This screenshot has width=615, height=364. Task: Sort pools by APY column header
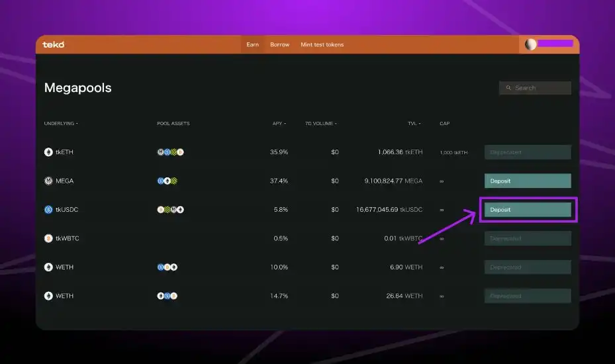tap(279, 124)
